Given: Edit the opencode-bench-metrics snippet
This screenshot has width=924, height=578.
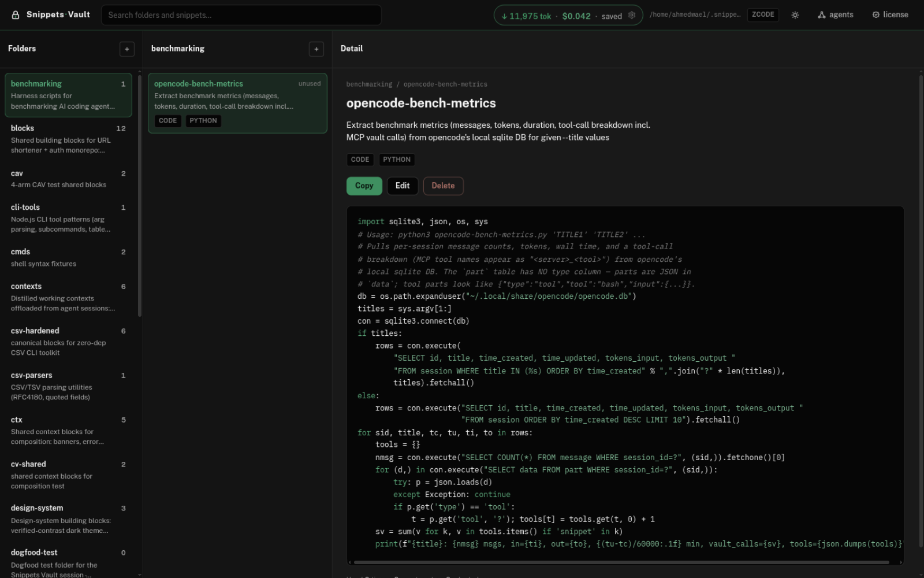Looking at the screenshot, I should click(x=403, y=186).
